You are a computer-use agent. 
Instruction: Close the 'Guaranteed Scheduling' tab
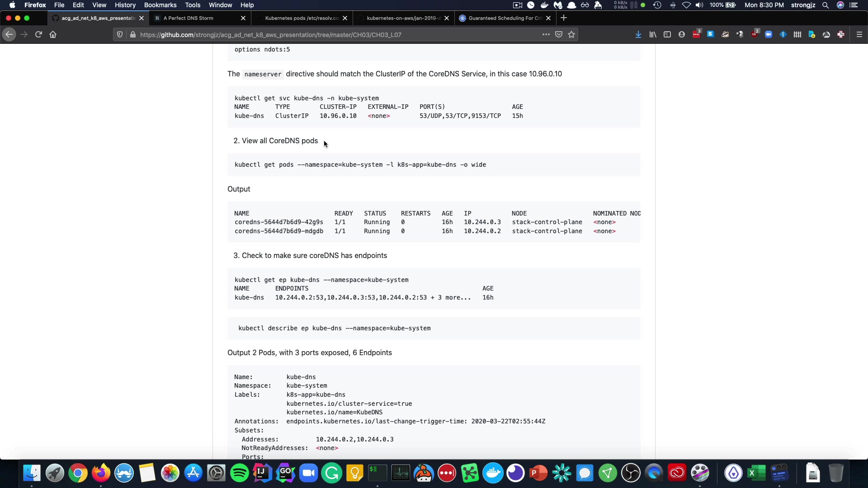pyautogui.click(x=548, y=18)
